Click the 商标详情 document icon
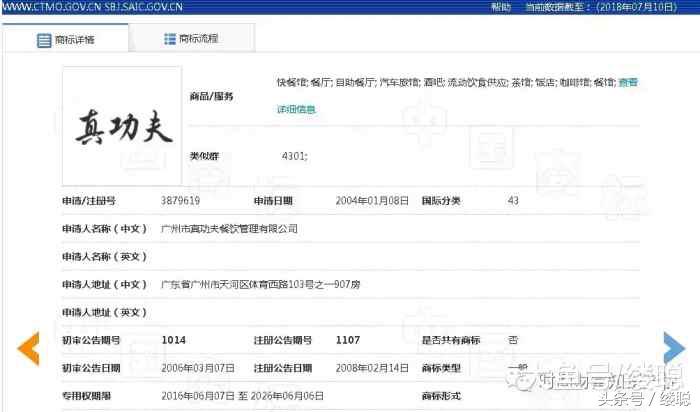Viewport: 700px width, 412px height. tap(44, 40)
